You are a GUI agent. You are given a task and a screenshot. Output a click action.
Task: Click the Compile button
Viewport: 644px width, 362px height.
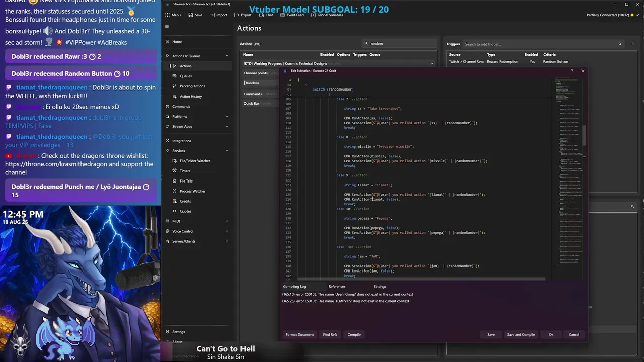coord(354,334)
